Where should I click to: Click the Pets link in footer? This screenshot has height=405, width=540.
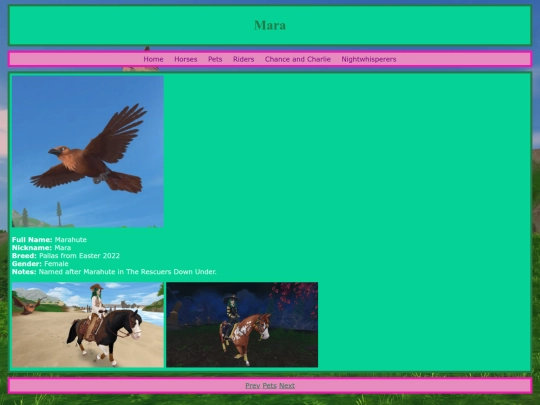pyautogui.click(x=269, y=386)
